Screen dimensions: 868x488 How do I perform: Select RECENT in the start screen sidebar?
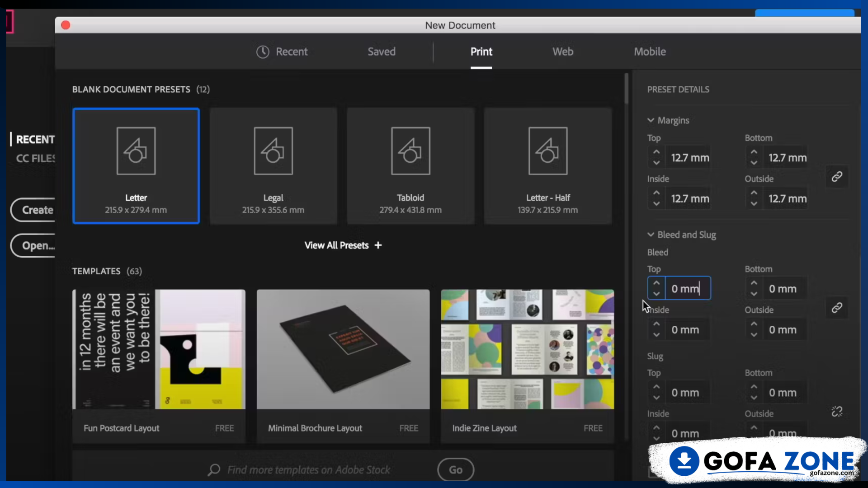(35, 139)
